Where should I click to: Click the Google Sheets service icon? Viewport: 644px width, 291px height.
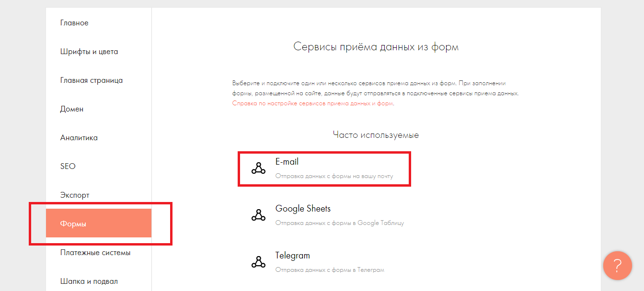[x=258, y=215]
